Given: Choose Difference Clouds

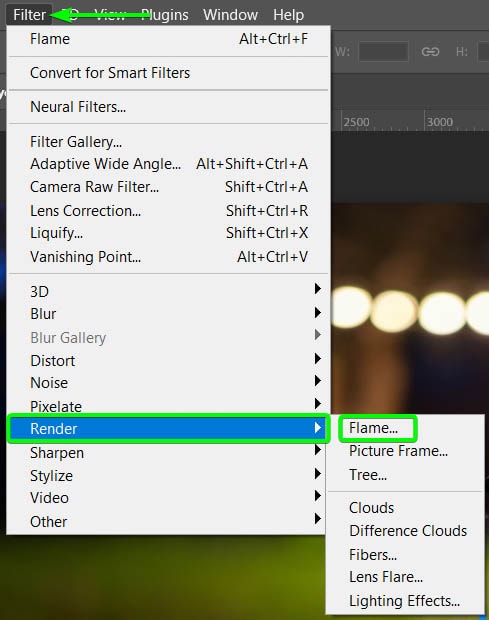Looking at the screenshot, I should click(x=408, y=531).
